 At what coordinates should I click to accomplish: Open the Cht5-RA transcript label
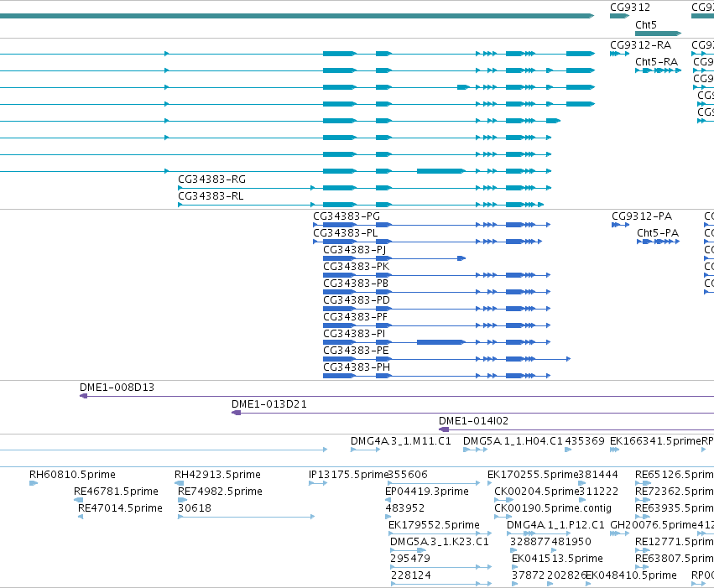point(656,62)
